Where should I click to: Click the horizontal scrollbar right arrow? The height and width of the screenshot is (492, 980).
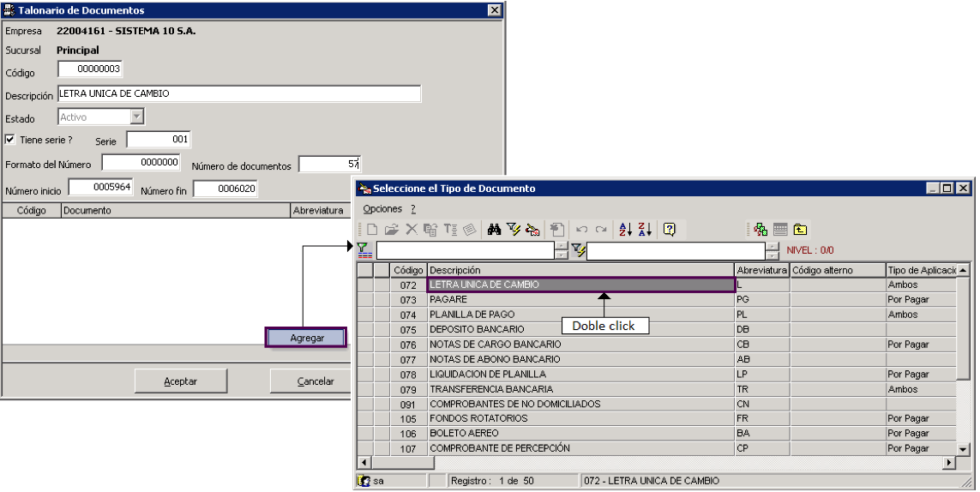(949, 463)
